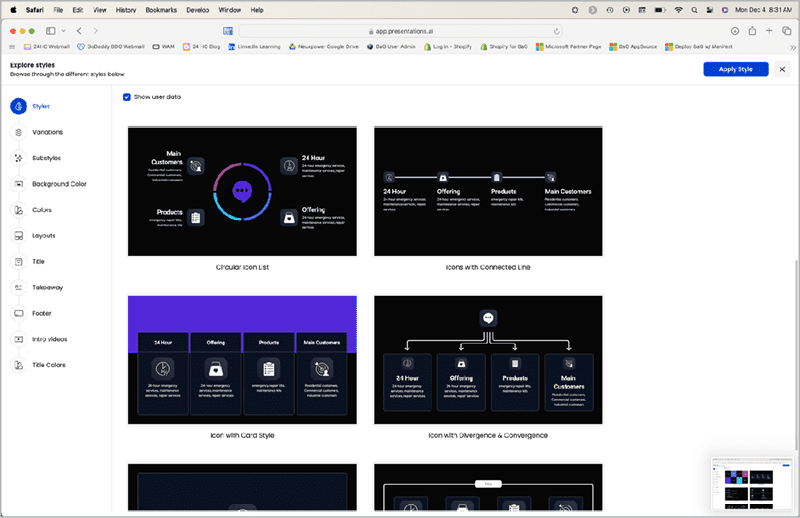This screenshot has width=800, height=518.
Task: Open the Neuxpower Google Drive bookmark
Action: [323, 46]
